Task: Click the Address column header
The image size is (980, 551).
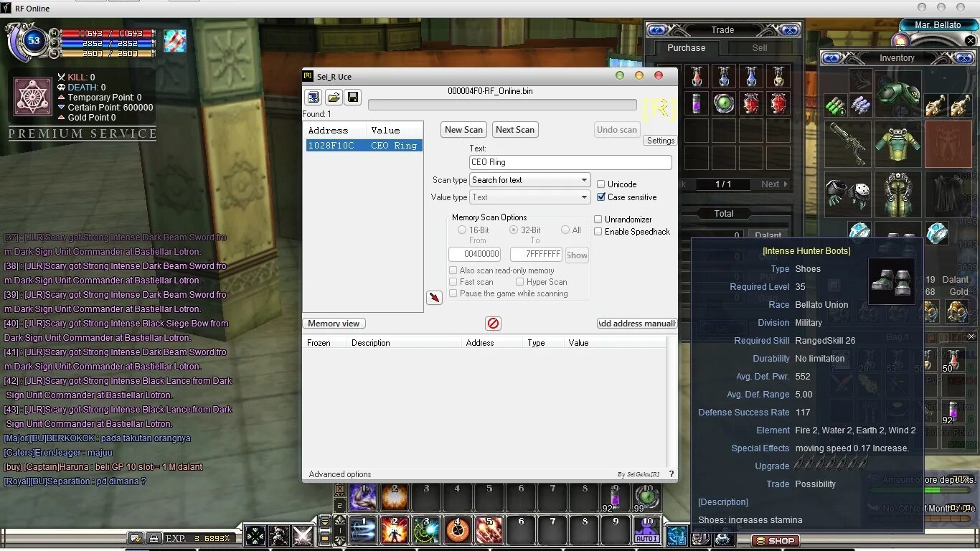Action: pos(335,131)
